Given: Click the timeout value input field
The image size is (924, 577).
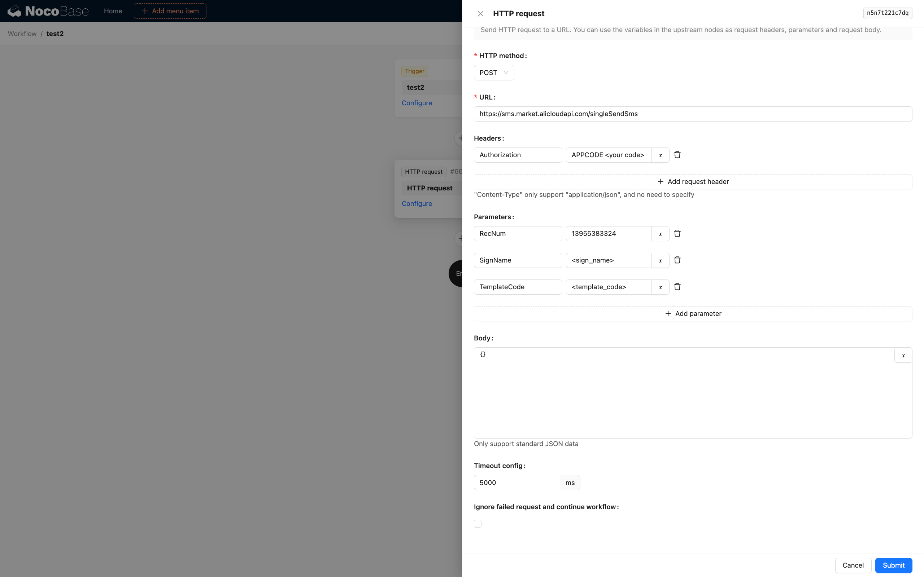Looking at the screenshot, I should tap(517, 483).
